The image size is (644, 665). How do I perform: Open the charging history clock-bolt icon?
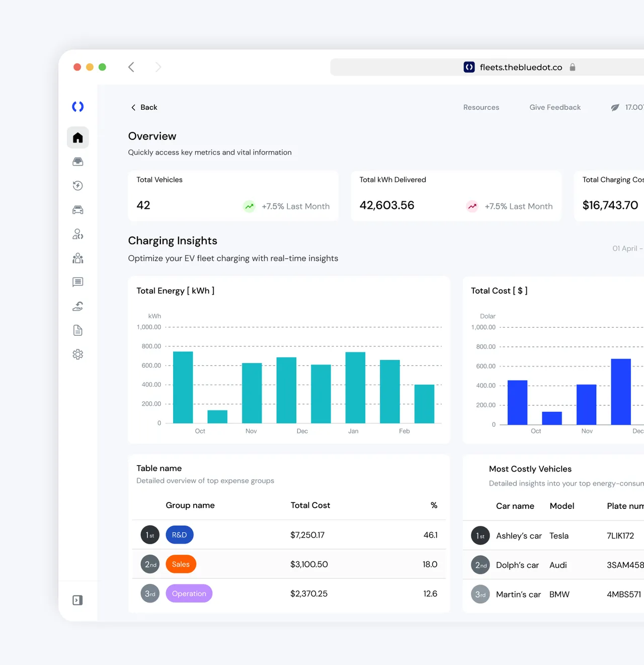pos(77,186)
